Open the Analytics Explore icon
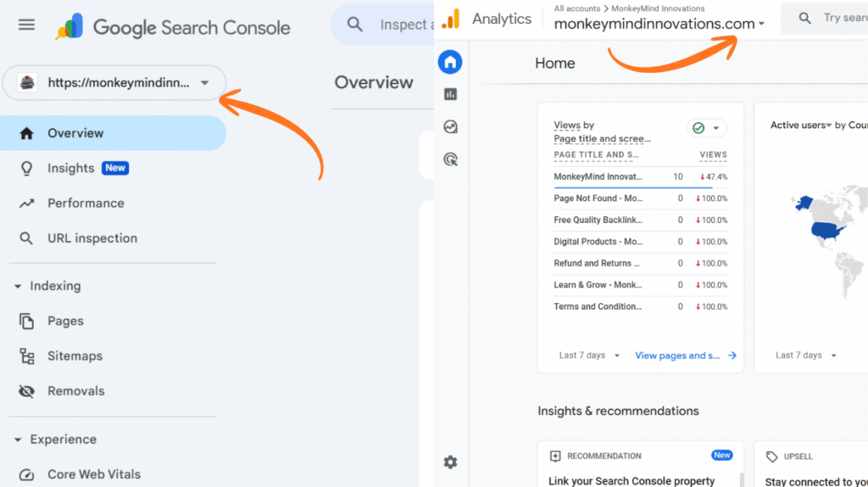The width and height of the screenshot is (868, 487). click(x=450, y=126)
